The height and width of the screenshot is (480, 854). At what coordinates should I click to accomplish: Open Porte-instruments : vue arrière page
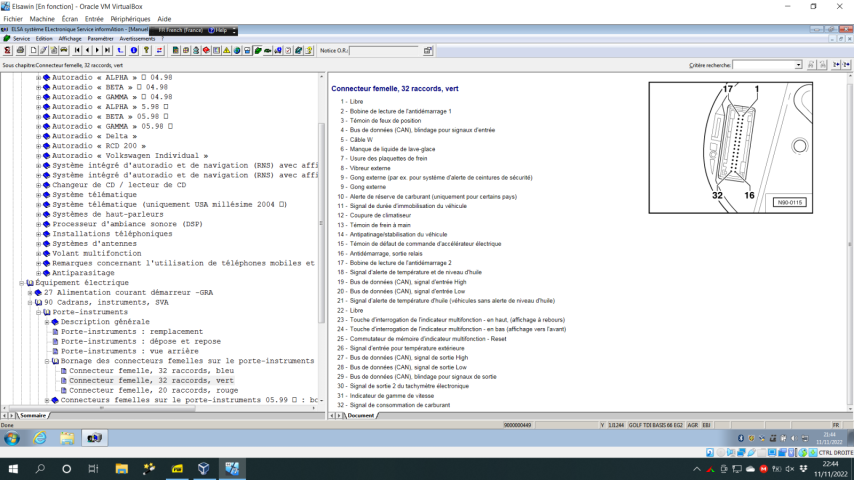point(130,351)
